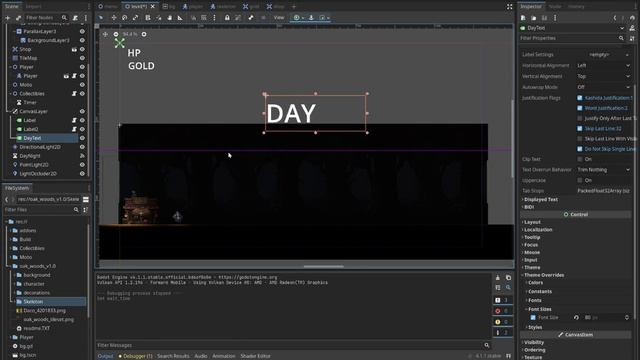Click the attach script icon in Scene dock

point(75,18)
